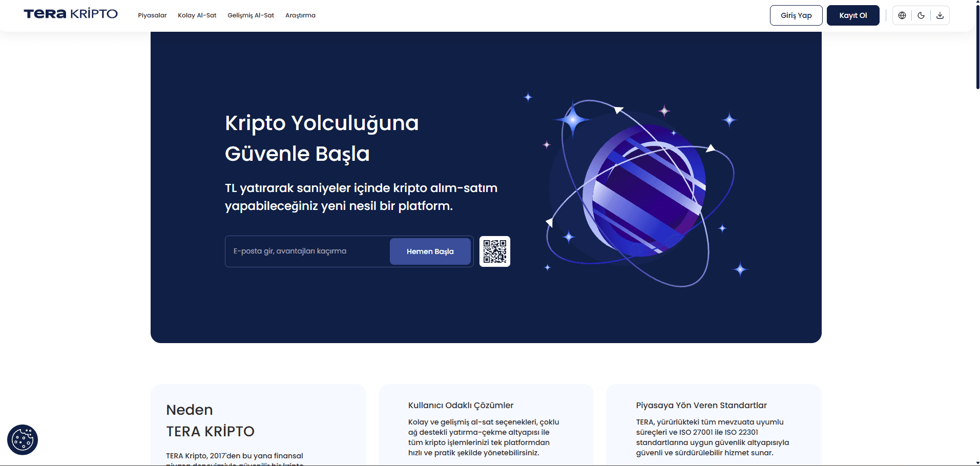The image size is (980, 466).
Task: Click the 'TL yatırarak saniyeler içinde' subtitle text
Action: (361, 197)
